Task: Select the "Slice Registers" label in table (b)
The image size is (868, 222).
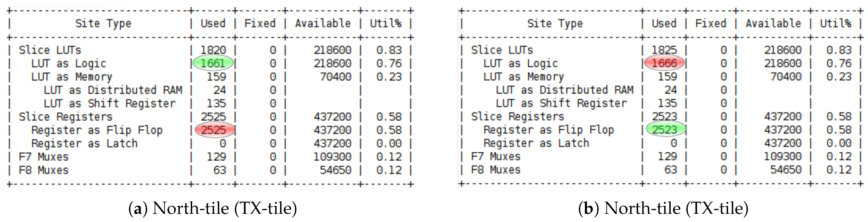Action: click(x=517, y=117)
